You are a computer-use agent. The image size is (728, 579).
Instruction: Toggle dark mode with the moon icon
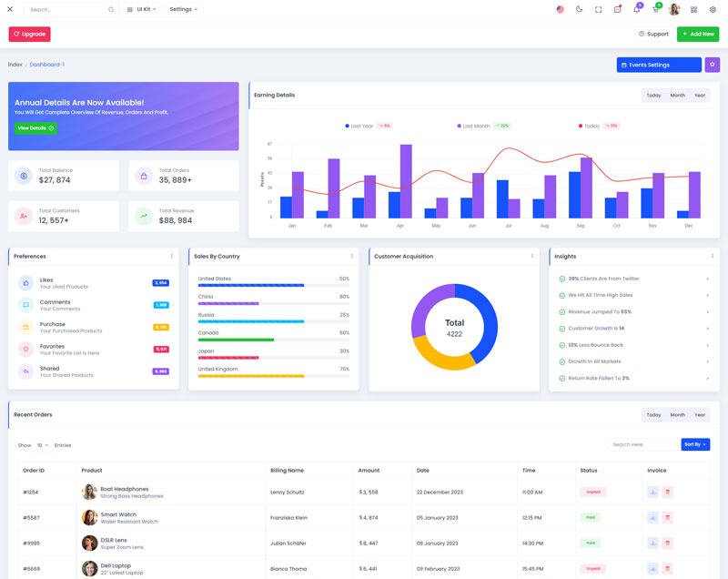[x=579, y=9]
